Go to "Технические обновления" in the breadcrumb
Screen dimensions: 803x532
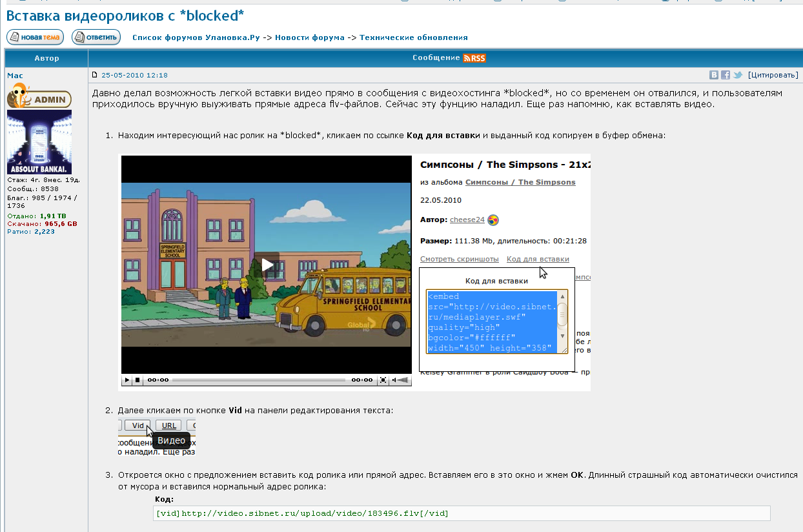(x=414, y=37)
